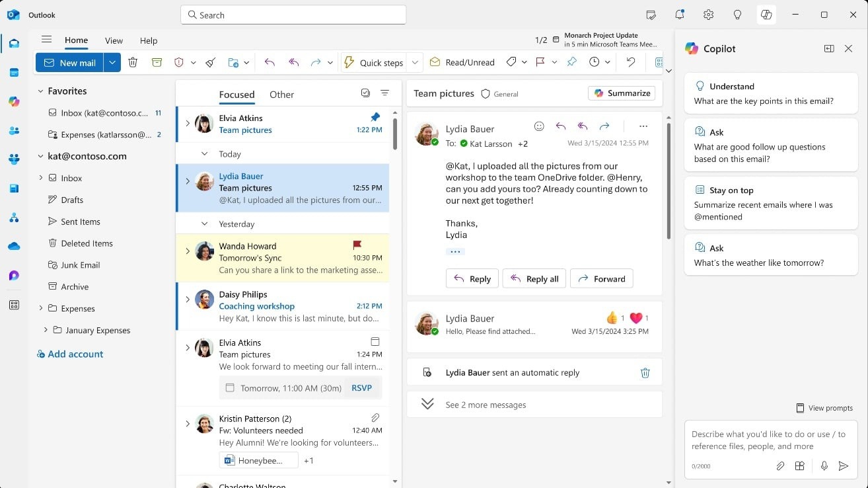Open Notifications bell in the title bar
The height and width of the screenshot is (488, 868).
tap(680, 15)
